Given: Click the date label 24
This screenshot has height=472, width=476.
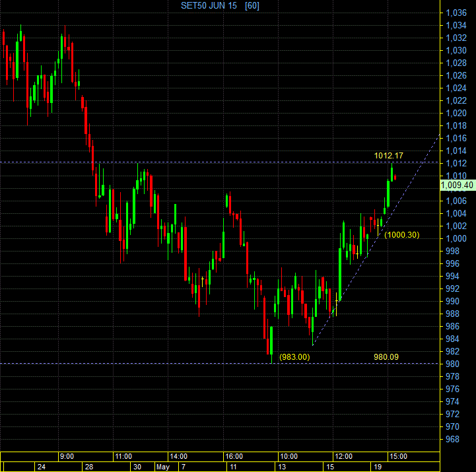Looking at the screenshot, I should click(42, 467).
